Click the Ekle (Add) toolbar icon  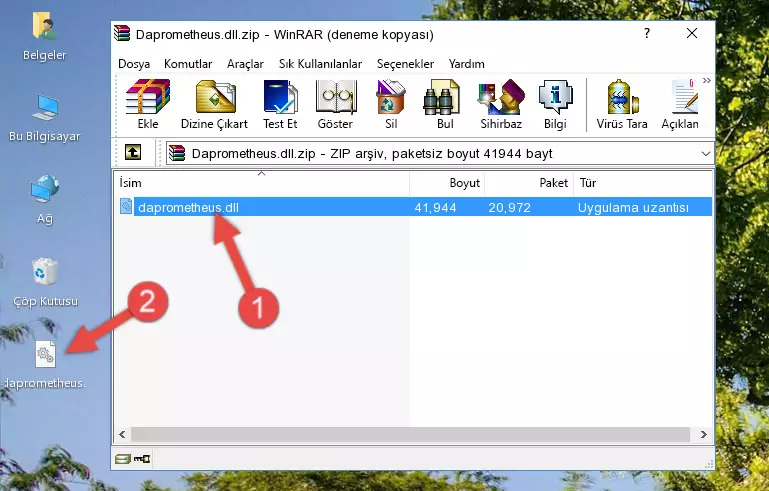[148, 104]
